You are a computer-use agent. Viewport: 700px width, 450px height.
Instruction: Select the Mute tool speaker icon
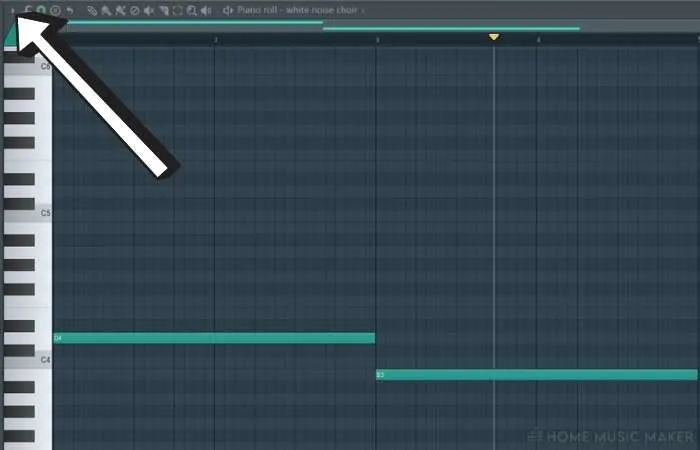click(149, 10)
